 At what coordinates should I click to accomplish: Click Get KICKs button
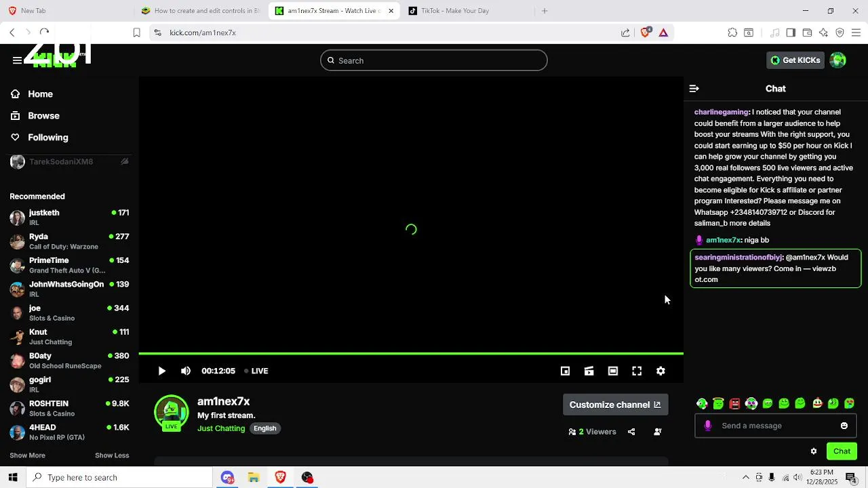[x=795, y=60]
